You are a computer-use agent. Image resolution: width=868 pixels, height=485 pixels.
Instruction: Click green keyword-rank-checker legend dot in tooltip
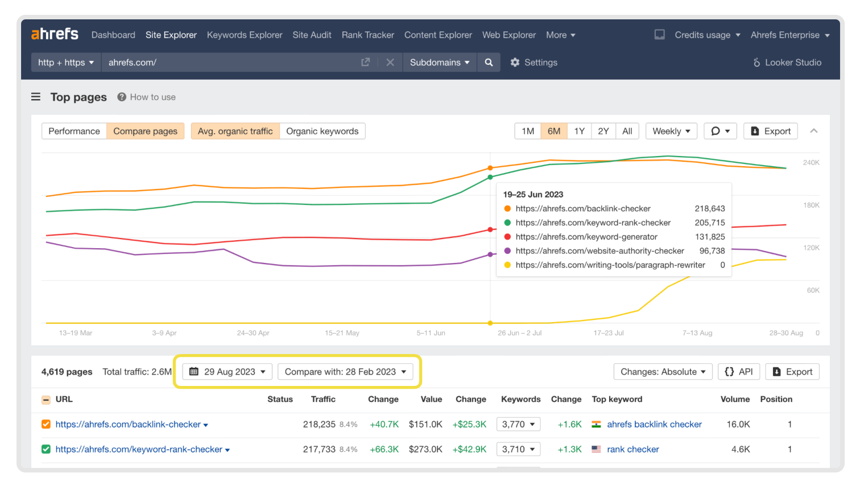point(507,223)
